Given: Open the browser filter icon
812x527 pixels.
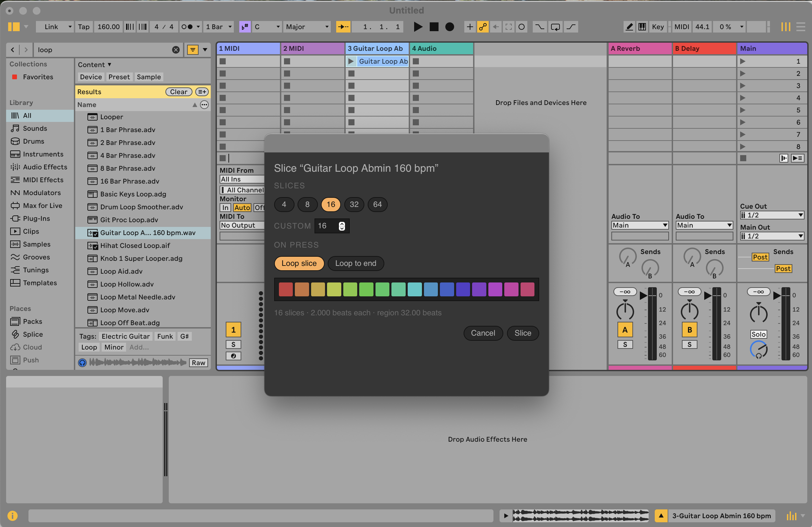Looking at the screenshot, I should (193, 50).
